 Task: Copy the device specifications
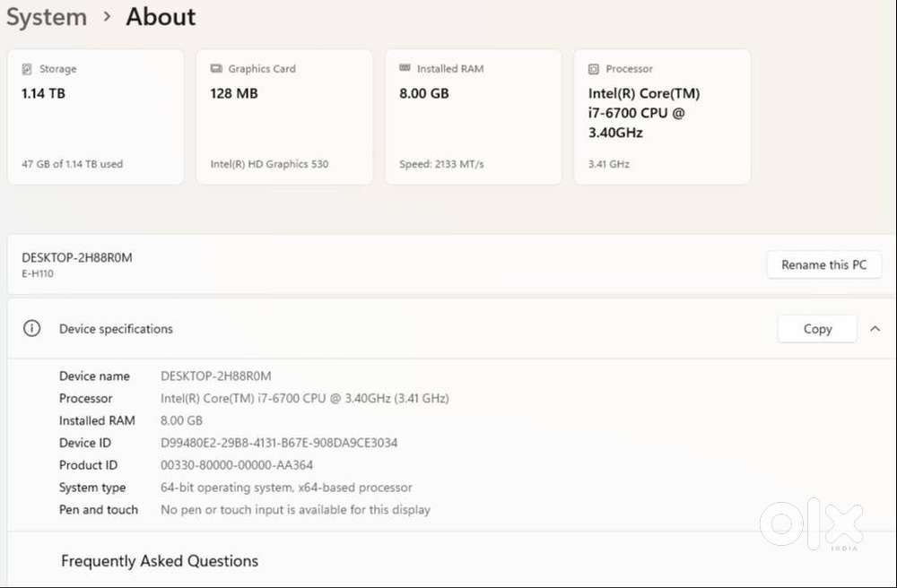817,329
